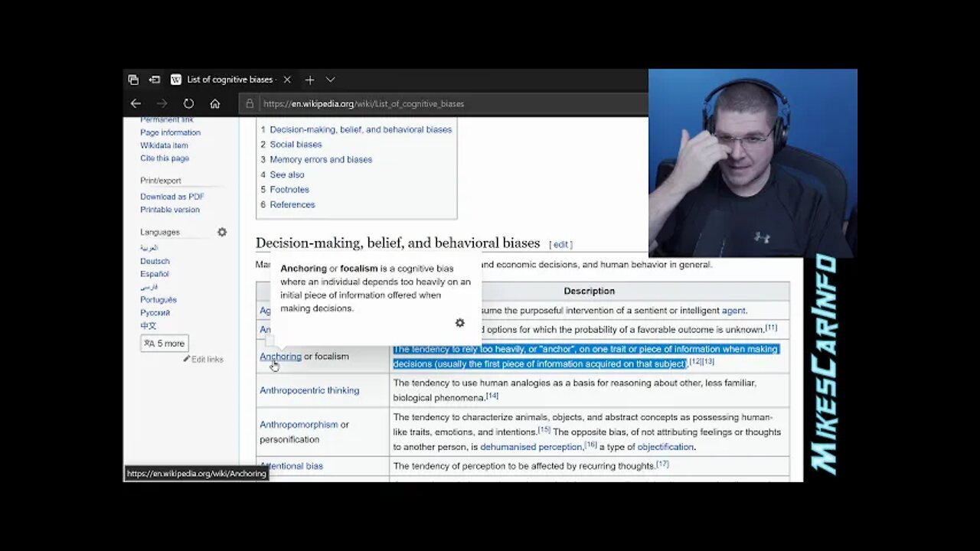
Task: Click footnote reference [14]
Action: coord(492,396)
